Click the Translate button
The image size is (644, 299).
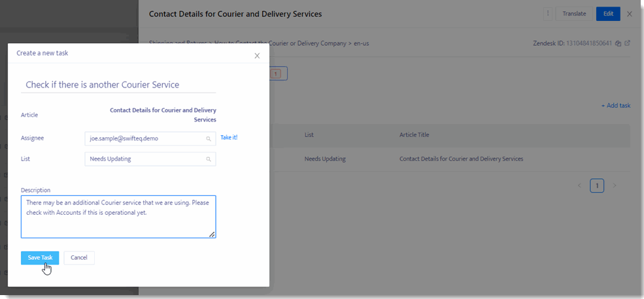(574, 14)
